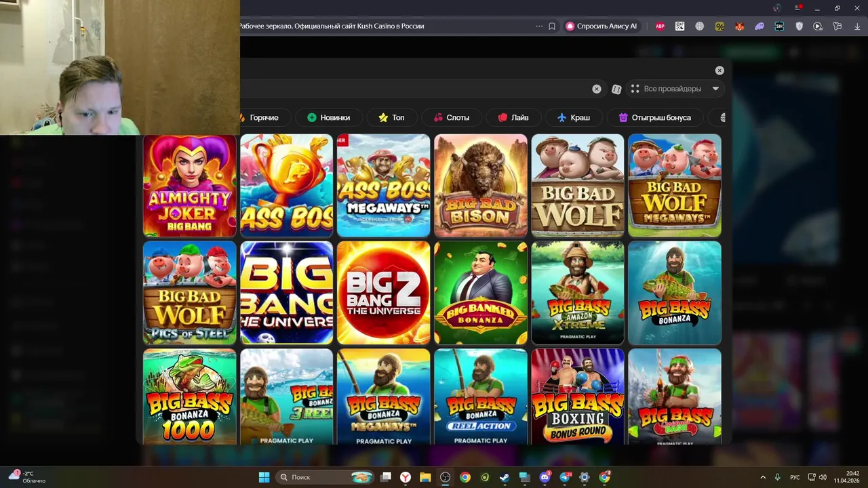Launch Big Bad Wolf Megaways game
868x488 pixels.
click(x=675, y=186)
